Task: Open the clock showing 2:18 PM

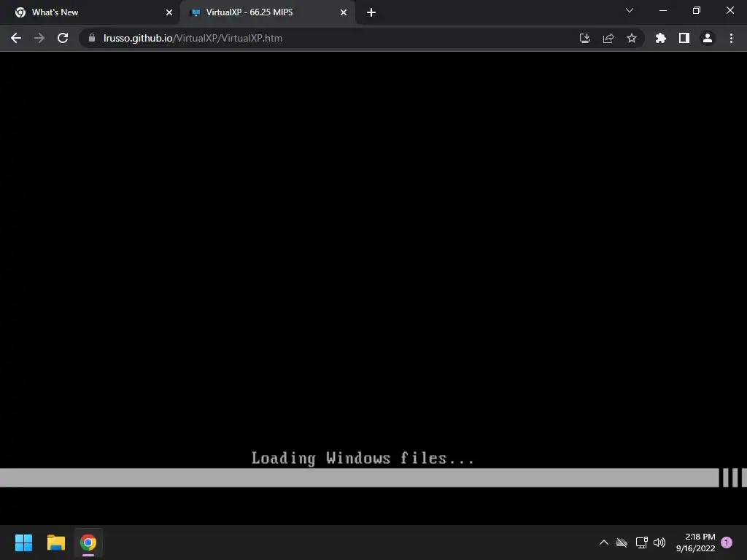Action: pos(695,542)
